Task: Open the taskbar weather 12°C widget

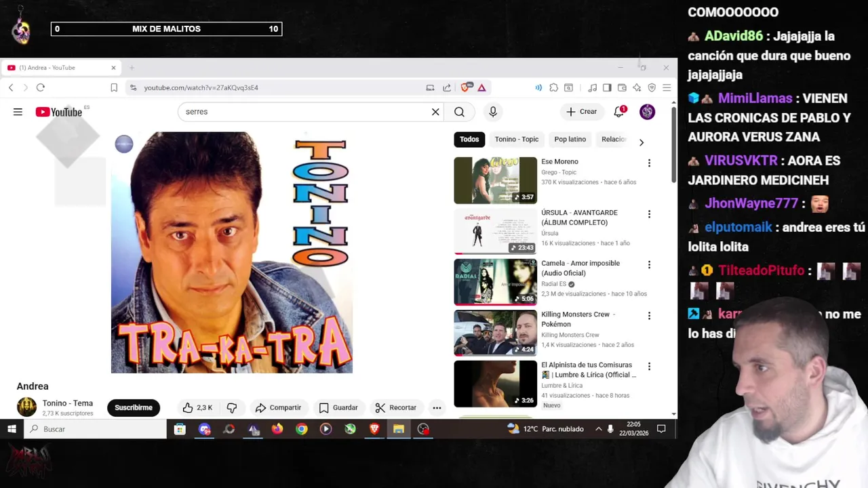Action: pos(545,429)
